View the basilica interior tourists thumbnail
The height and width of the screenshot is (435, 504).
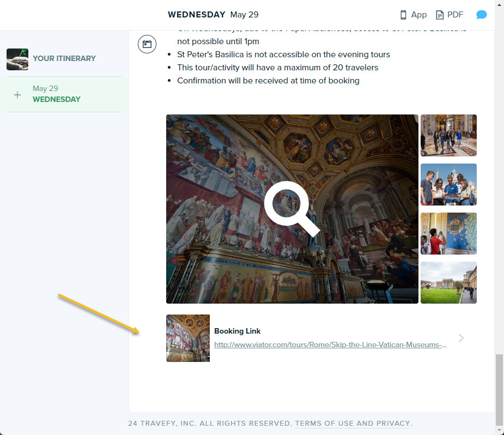click(x=448, y=135)
